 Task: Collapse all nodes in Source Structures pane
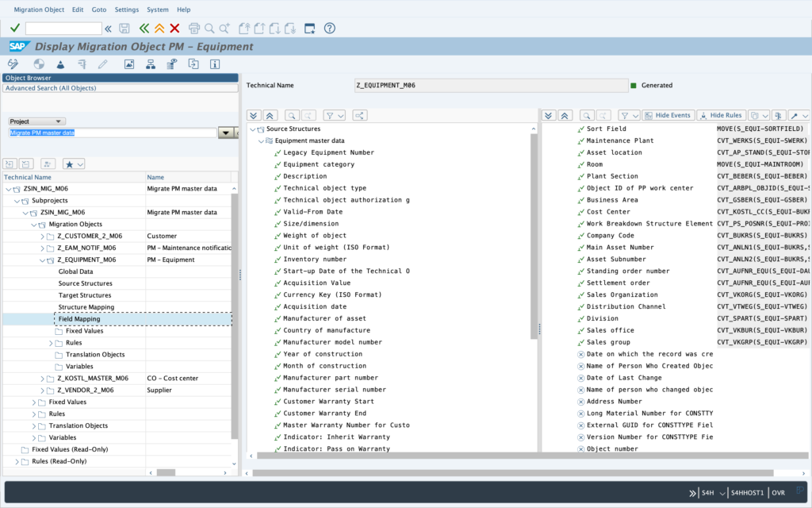tap(270, 116)
